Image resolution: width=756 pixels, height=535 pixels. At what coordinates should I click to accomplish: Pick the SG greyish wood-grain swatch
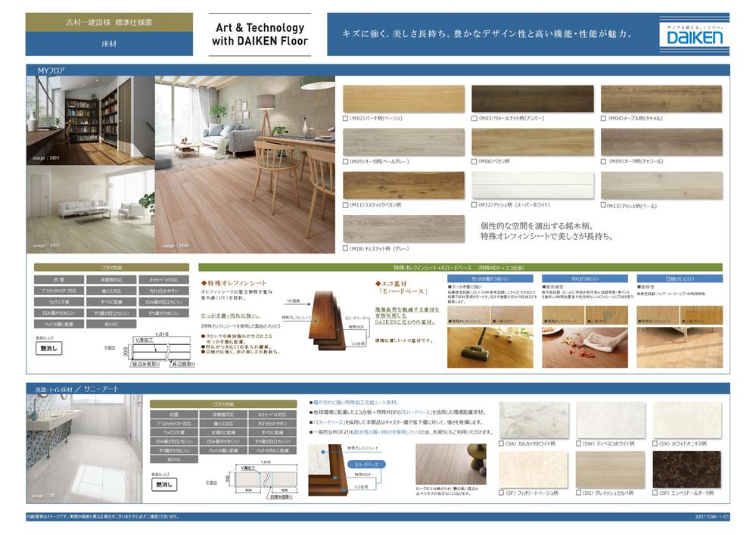(611, 470)
